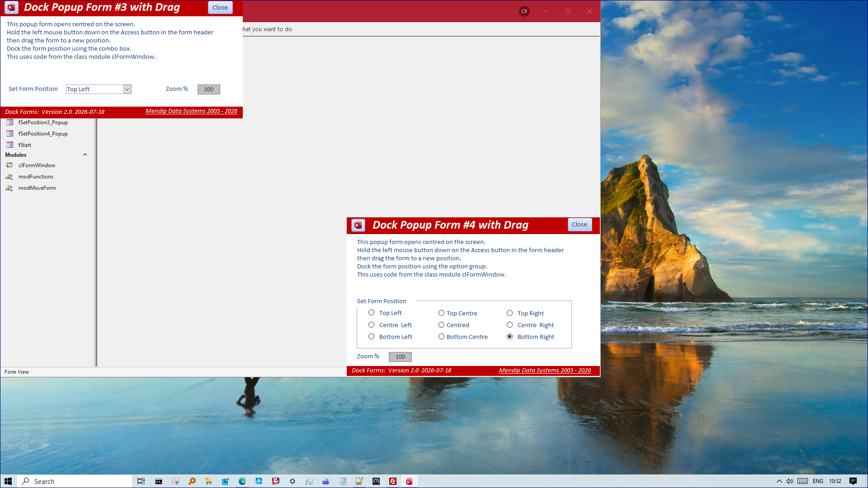868x488 pixels.
Task: Open the Set Form Position combo box arrow
Action: pos(127,89)
